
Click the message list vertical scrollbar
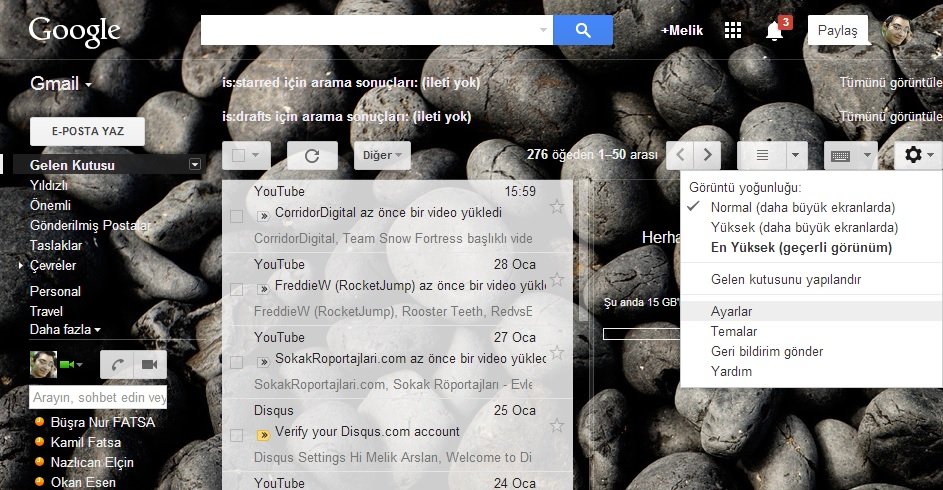pyautogui.click(x=582, y=251)
